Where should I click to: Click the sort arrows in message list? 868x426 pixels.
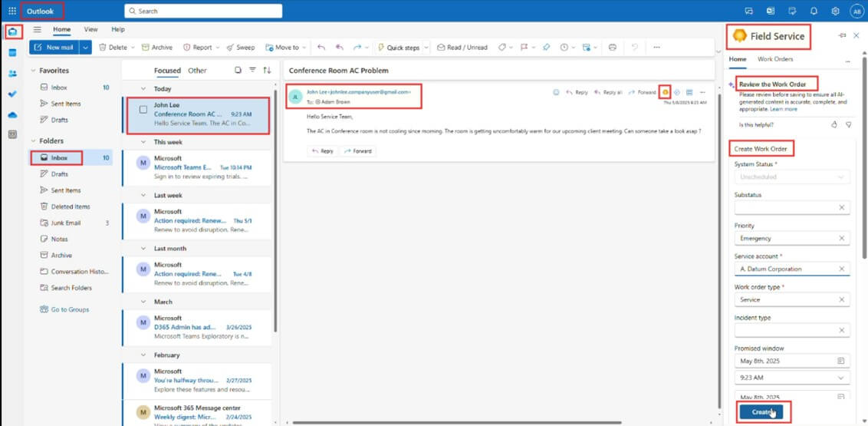tap(267, 70)
